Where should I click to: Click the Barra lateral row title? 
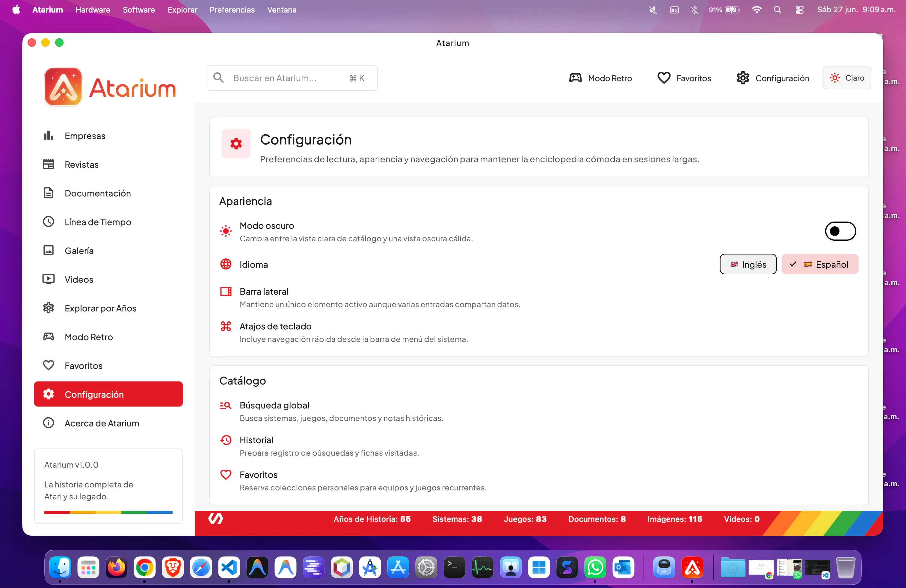pyautogui.click(x=264, y=292)
